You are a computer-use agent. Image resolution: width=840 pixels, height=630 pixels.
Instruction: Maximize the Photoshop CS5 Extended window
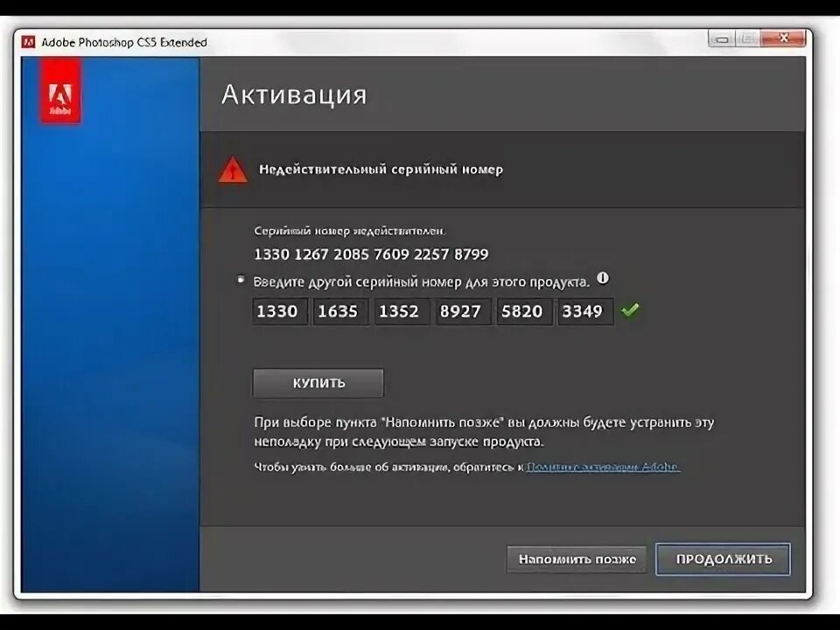point(747,39)
